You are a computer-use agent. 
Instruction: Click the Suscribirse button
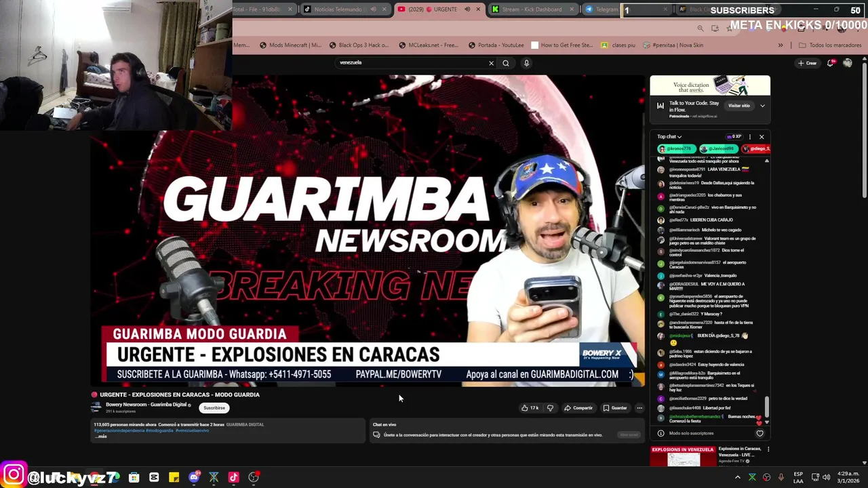tap(214, 408)
